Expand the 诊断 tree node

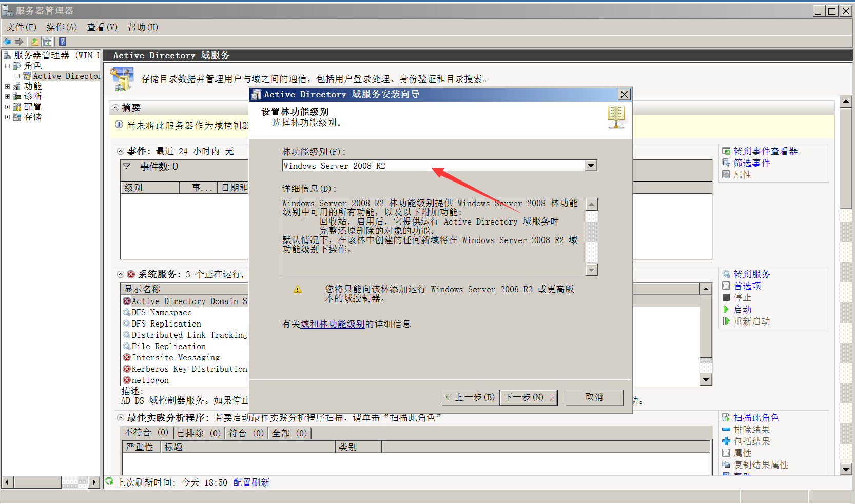tap(7, 96)
